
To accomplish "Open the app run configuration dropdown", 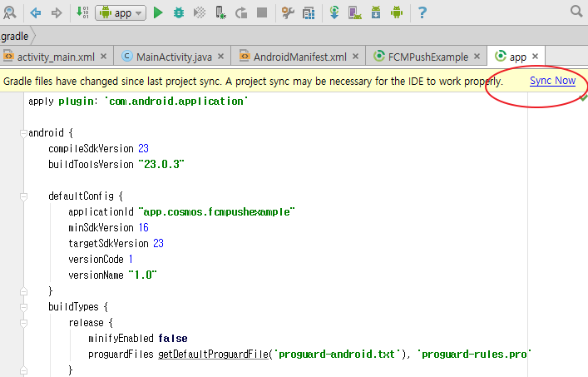I will 121,13.
